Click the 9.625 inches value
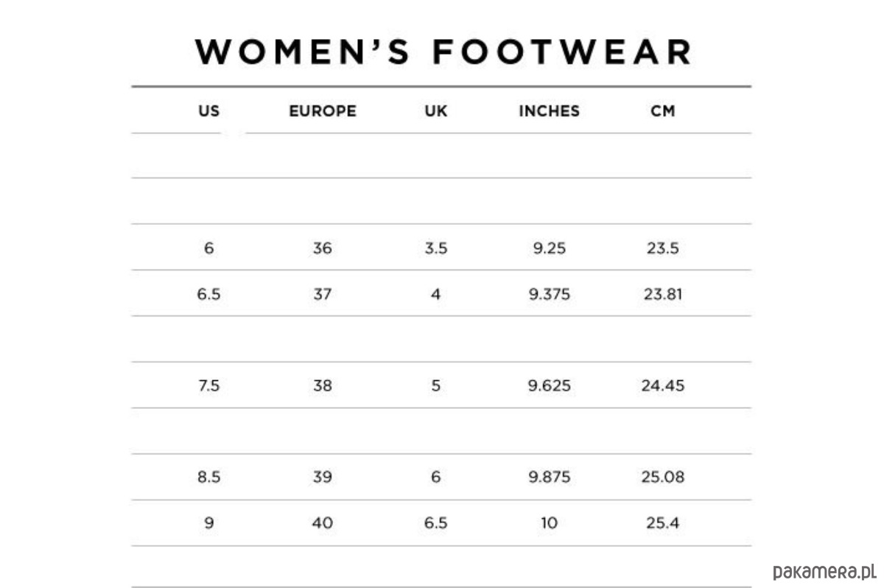This screenshot has height=588, width=884. click(x=550, y=385)
